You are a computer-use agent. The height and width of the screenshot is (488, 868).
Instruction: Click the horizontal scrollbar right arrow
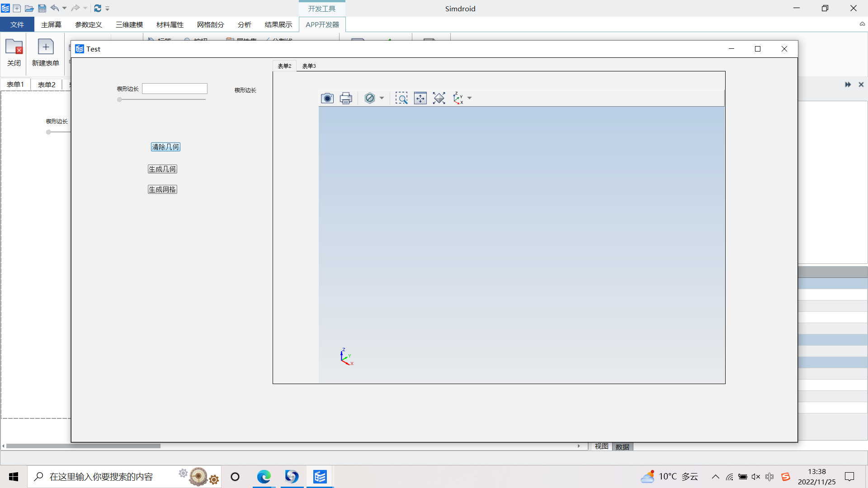coord(579,446)
